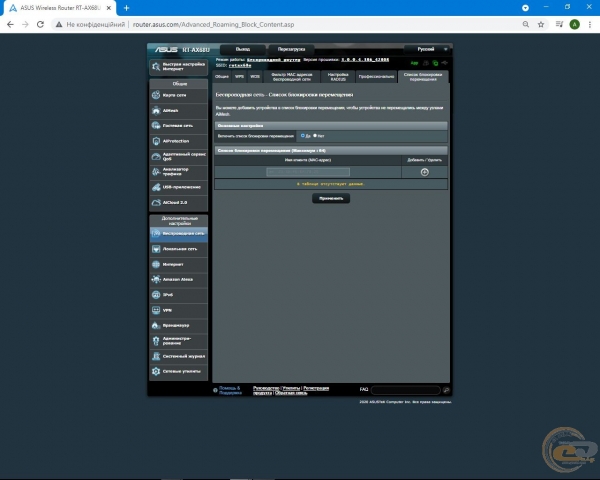Open the IPv6 settings section
This screenshot has height=480, width=600.
[179, 295]
